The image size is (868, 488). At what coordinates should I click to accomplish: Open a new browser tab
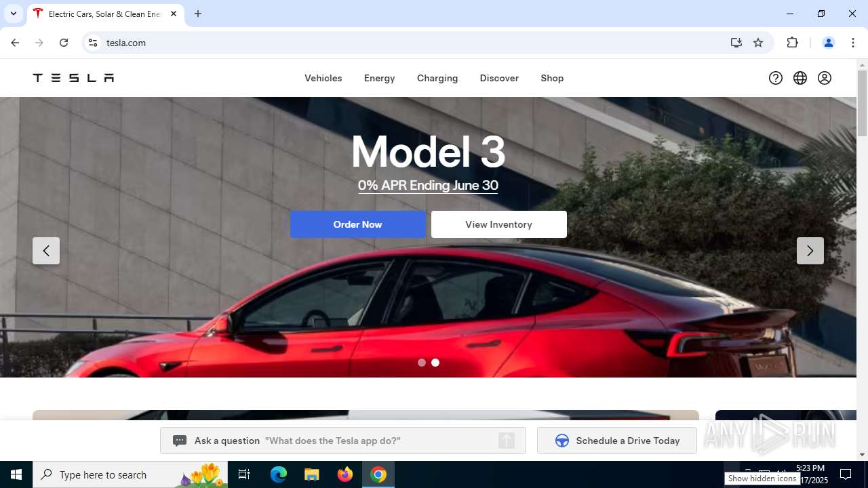click(x=198, y=14)
